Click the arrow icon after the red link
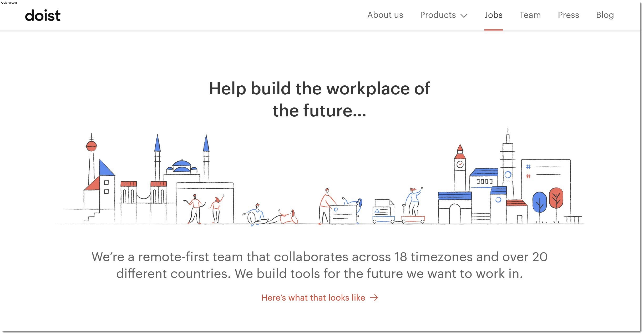Screen dimensions: 644x335 [x=374, y=298]
